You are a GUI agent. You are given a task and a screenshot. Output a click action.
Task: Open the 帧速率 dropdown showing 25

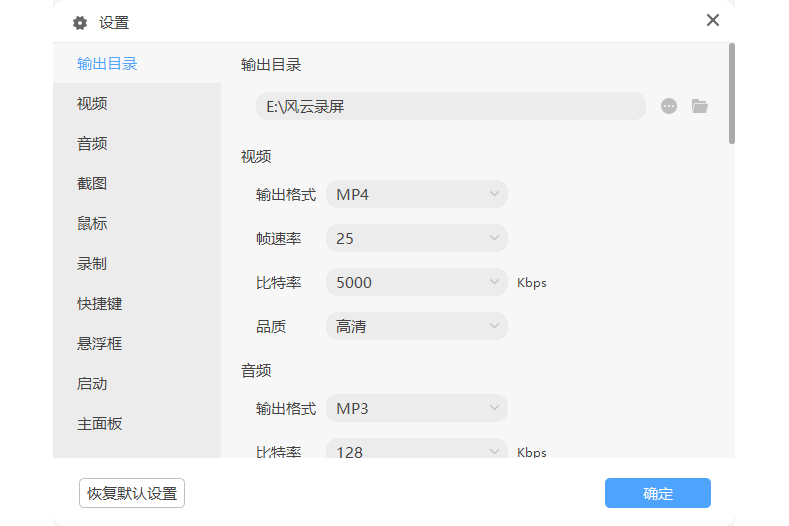tap(417, 238)
